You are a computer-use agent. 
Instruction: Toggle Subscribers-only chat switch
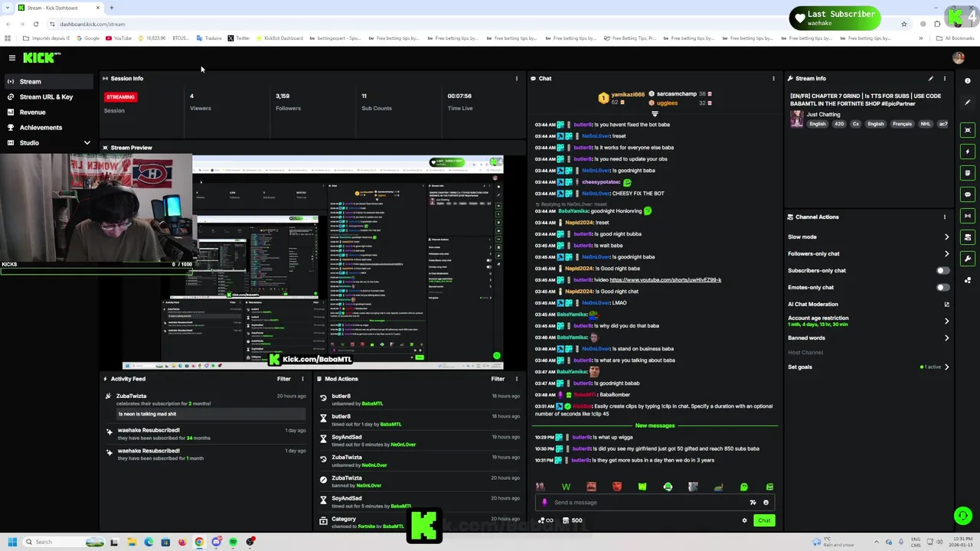click(x=943, y=270)
